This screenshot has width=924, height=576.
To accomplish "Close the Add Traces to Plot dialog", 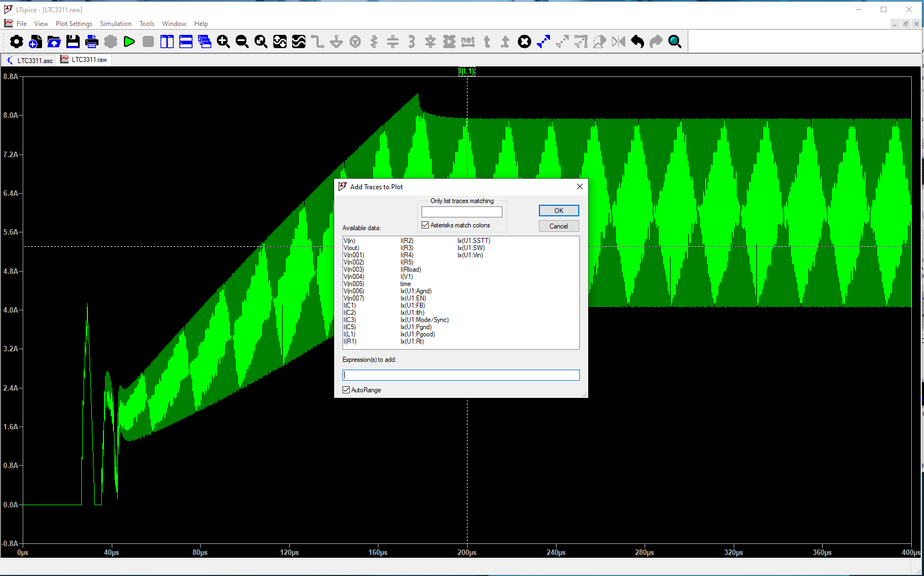I will point(579,187).
